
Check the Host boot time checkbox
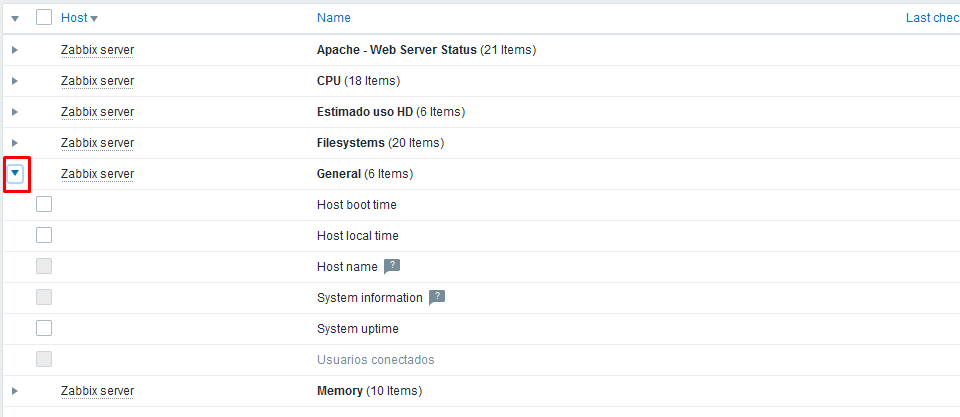tap(44, 204)
